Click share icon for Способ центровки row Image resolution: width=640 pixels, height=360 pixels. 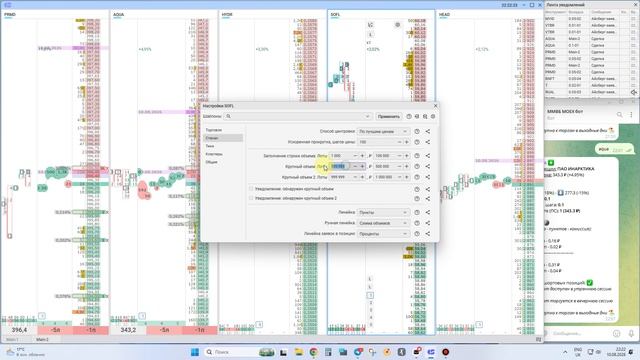[427, 131]
